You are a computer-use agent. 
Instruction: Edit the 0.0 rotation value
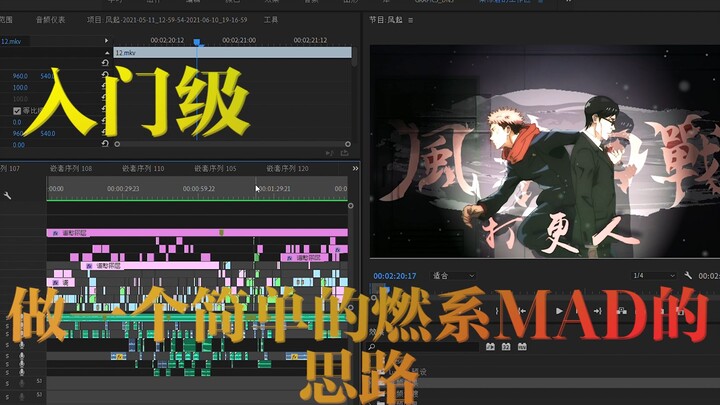tap(17, 122)
